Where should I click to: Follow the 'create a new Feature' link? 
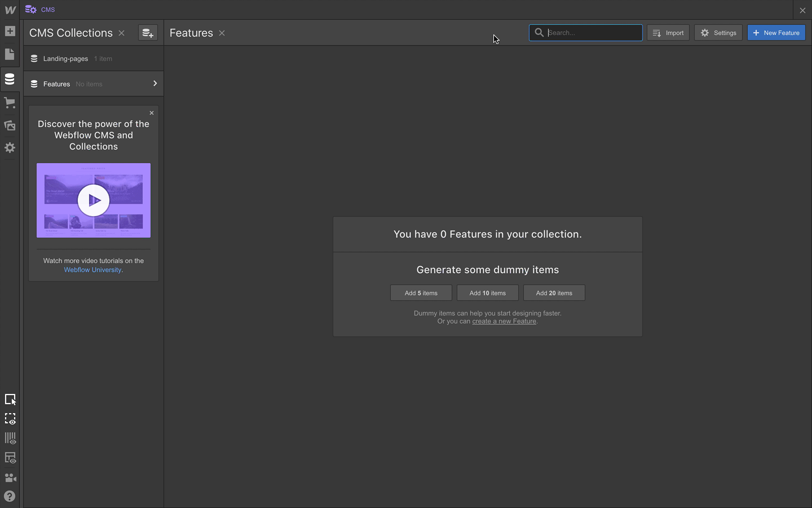(504, 321)
